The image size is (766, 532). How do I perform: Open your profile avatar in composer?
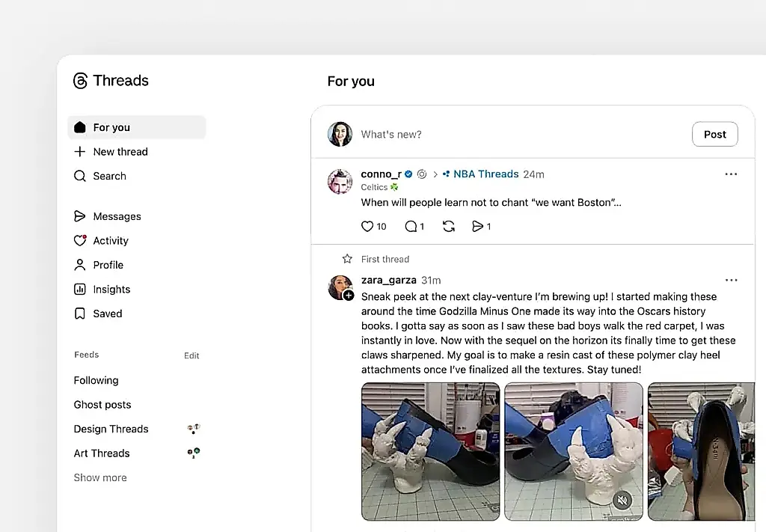(340, 135)
